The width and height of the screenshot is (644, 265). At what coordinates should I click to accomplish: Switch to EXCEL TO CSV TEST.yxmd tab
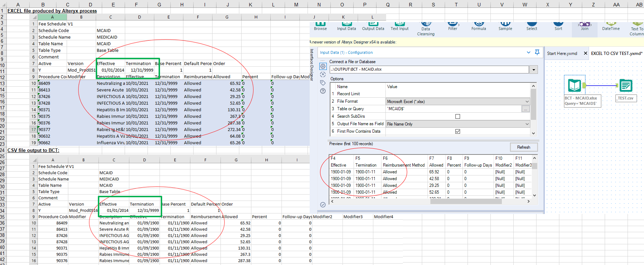coord(616,53)
